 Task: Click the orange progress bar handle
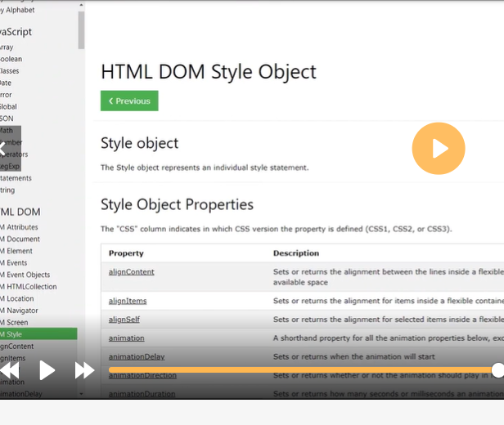(497, 370)
